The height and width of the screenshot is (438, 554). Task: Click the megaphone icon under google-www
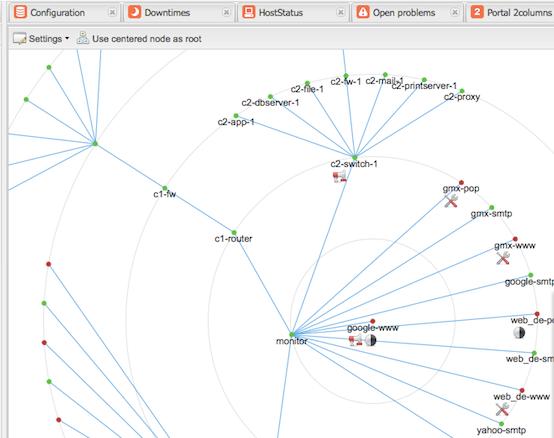[x=356, y=340]
